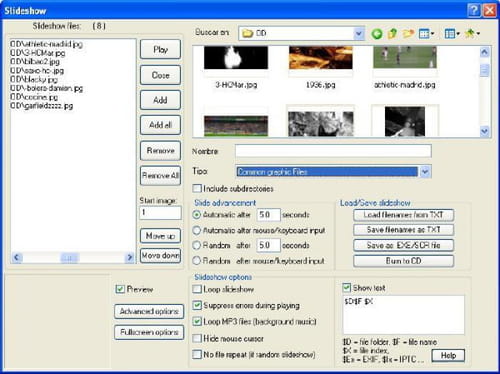500x374 pixels.
Task: Toggle the Show text checkbox
Action: (x=347, y=288)
